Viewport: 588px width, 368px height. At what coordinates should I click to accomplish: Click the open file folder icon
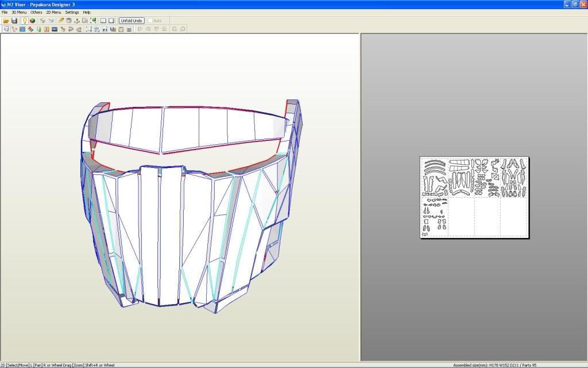6,21
